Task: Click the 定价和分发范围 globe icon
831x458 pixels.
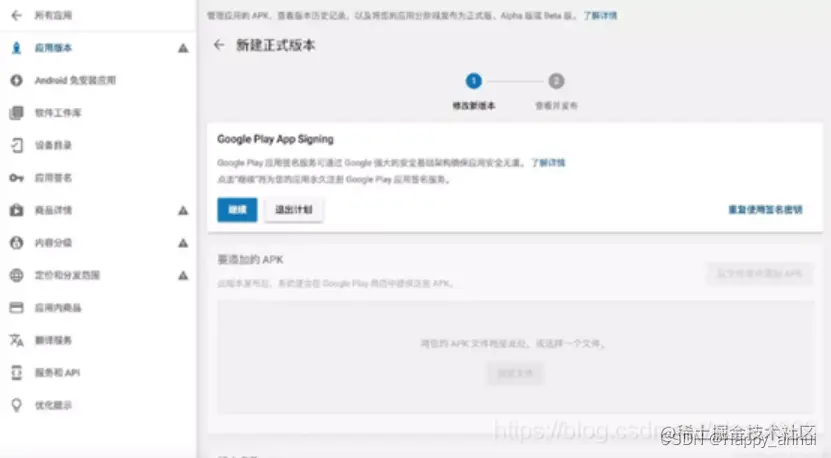Action: [x=16, y=275]
